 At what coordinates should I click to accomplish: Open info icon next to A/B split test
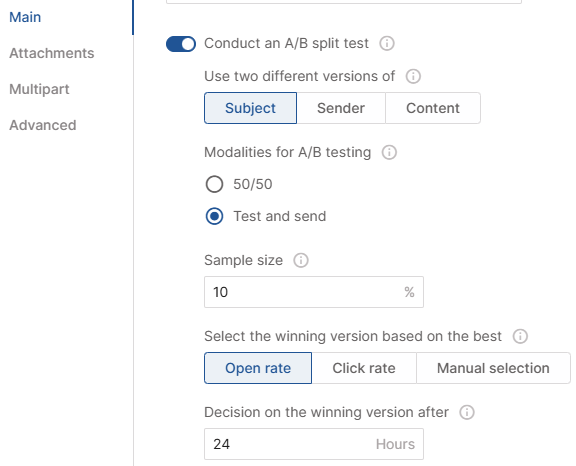(x=387, y=43)
